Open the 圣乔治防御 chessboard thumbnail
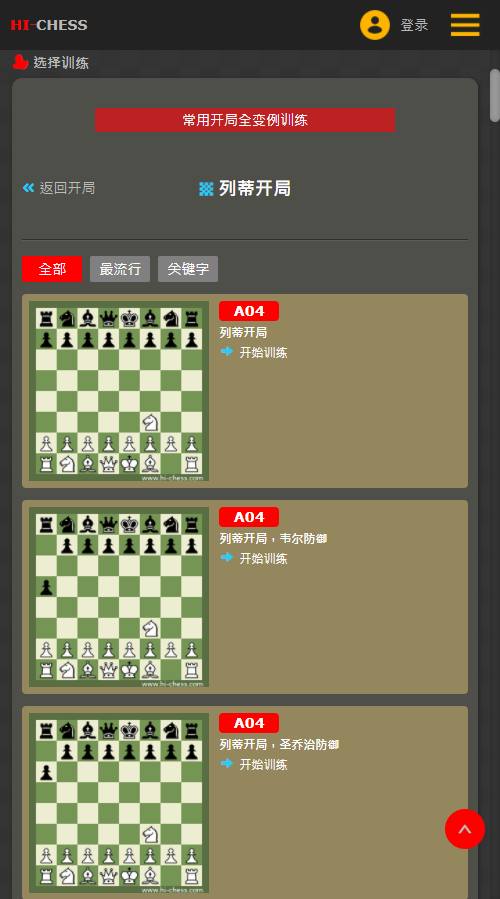The width and height of the screenshot is (500, 899). click(x=119, y=803)
